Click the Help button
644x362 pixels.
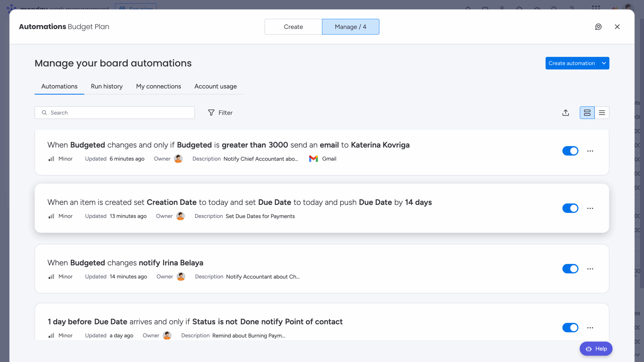(x=596, y=349)
